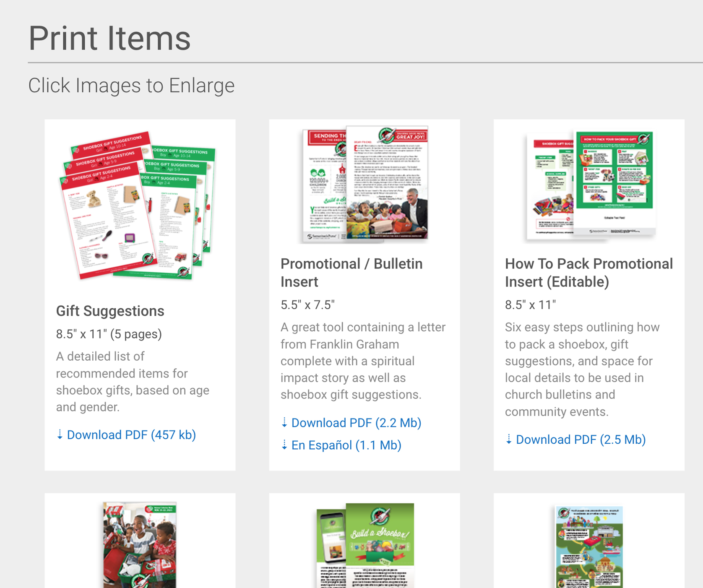
Task: Click the How To Pack Promotional Insert title
Action: click(589, 273)
